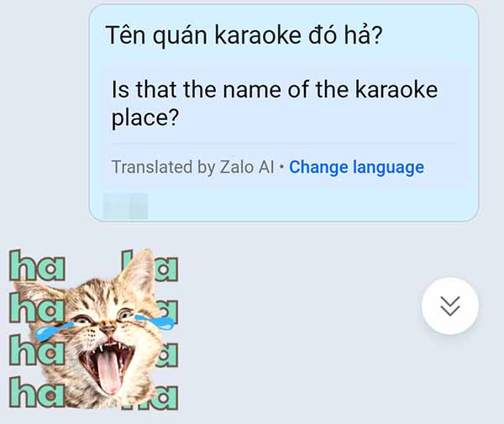The width and height of the screenshot is (504, 424).
Task: Click the word "place?" in the translation
Action: [145, 119]
